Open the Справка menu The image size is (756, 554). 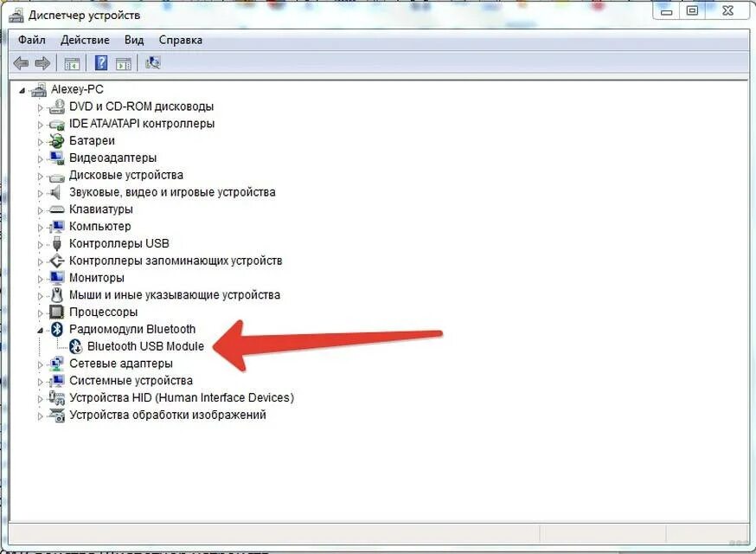[180, 40]
